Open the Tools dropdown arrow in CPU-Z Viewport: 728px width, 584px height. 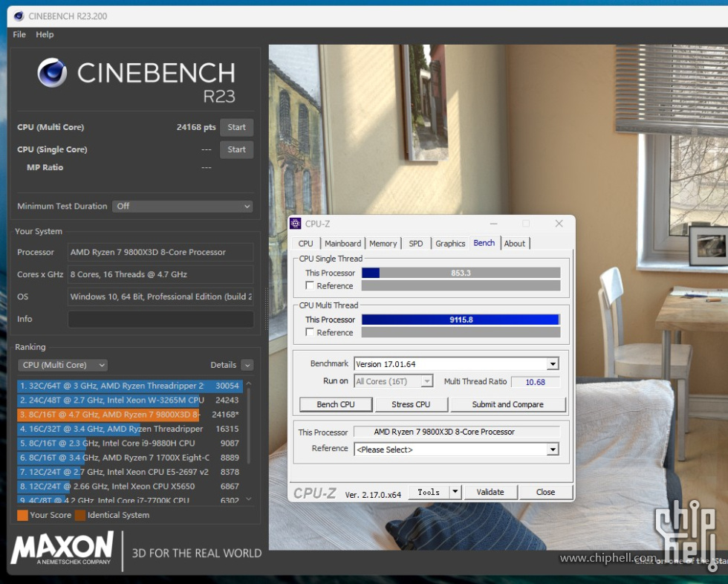455,492
